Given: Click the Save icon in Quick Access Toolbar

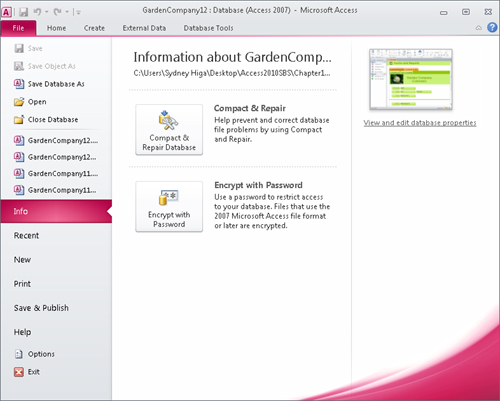Looking at the screenshot, I should (x=23, y=12).
